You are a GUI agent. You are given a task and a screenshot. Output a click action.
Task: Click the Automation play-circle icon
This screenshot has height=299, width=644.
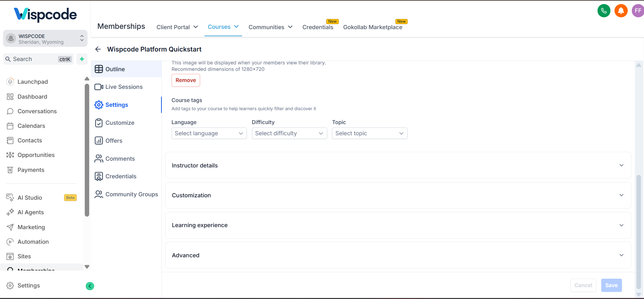[10, 242]
